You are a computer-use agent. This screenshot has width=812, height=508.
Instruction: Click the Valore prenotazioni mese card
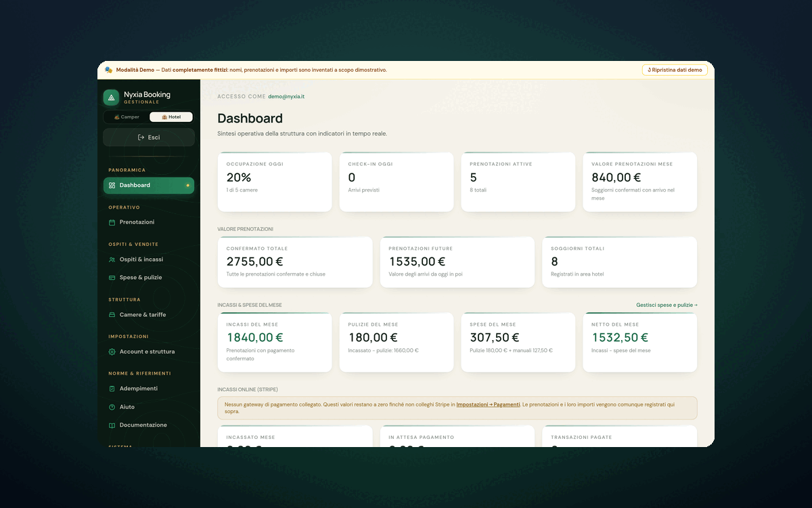[x=640, y=182]
